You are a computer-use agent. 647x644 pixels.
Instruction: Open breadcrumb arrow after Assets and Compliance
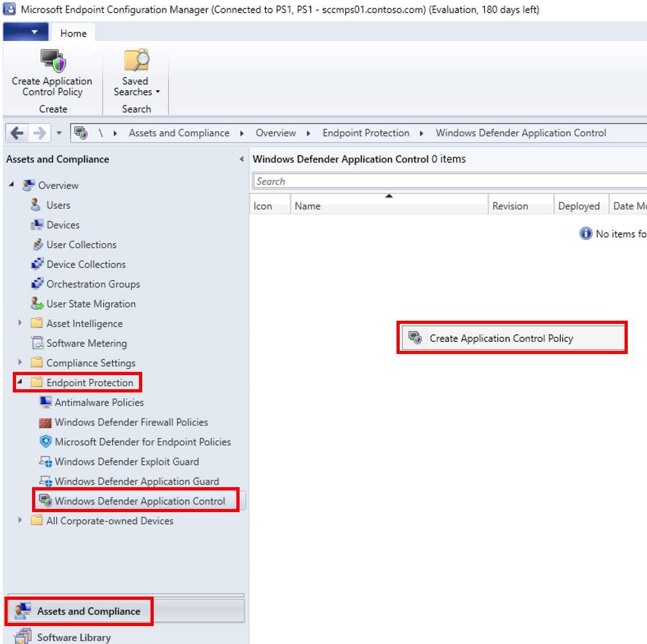242,133
